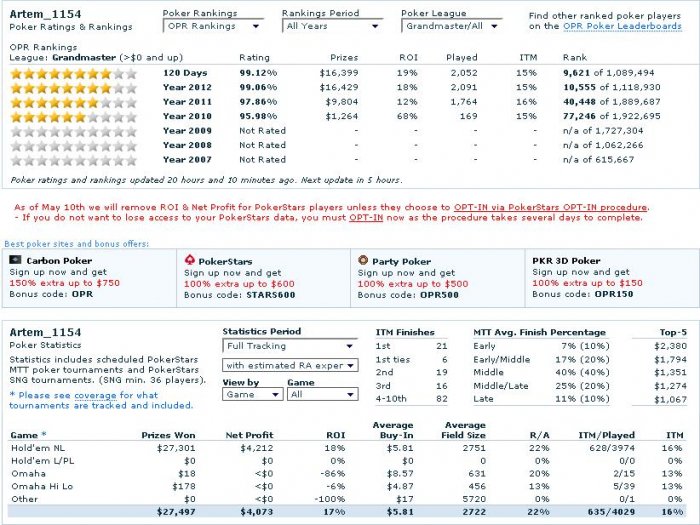The image size is (700, 525).
Task: Click the OPT-IN via PokerStars procedure link
Action: click(550, 208)
